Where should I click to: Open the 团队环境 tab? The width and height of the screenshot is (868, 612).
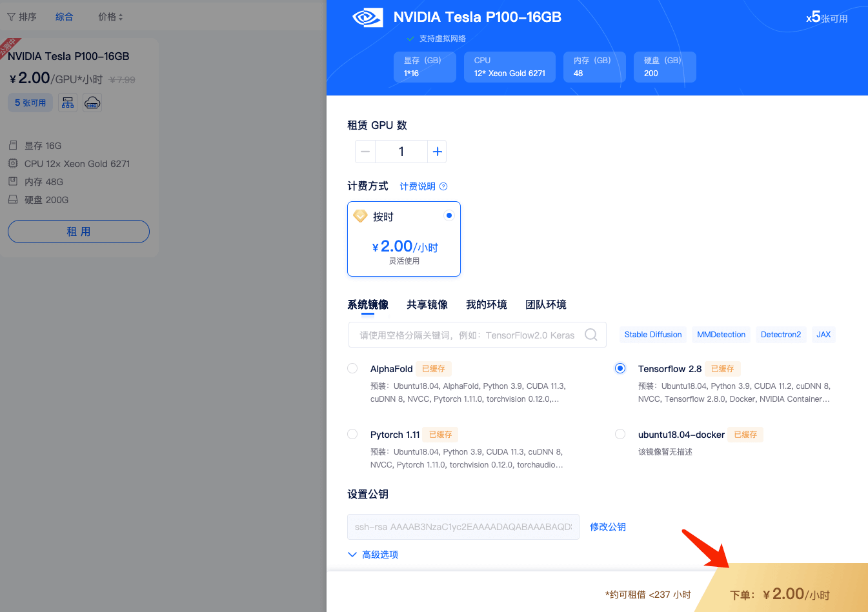(x=546, y=304)
